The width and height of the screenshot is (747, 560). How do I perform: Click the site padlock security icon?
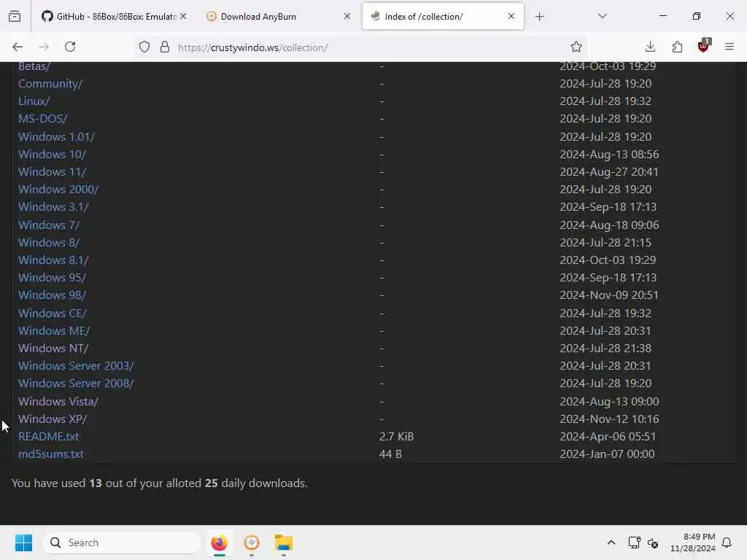(x=165, y=47)
